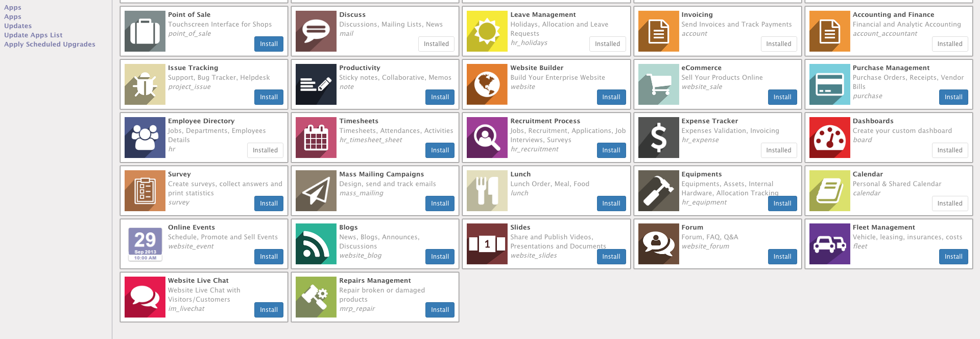Install the Purchase Management module

pos(953,97)
